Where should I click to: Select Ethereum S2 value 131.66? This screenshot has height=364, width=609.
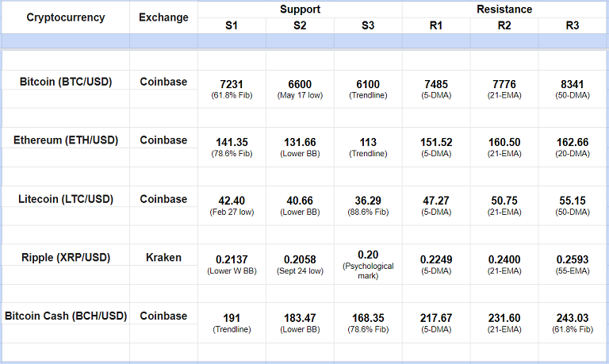click(x=300, y=142)
